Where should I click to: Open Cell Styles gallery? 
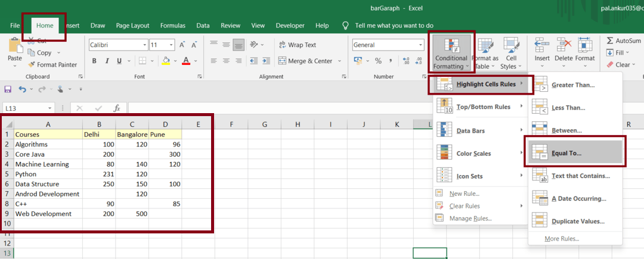511,53
